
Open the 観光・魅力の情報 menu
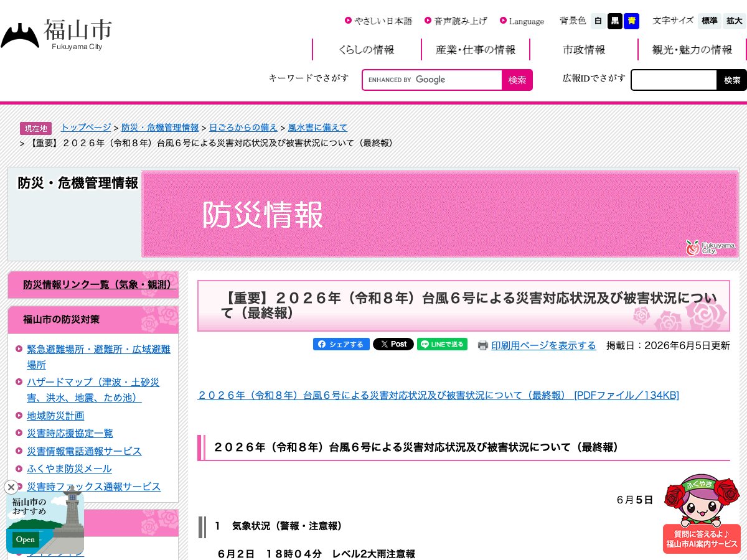tap(692, 50)
